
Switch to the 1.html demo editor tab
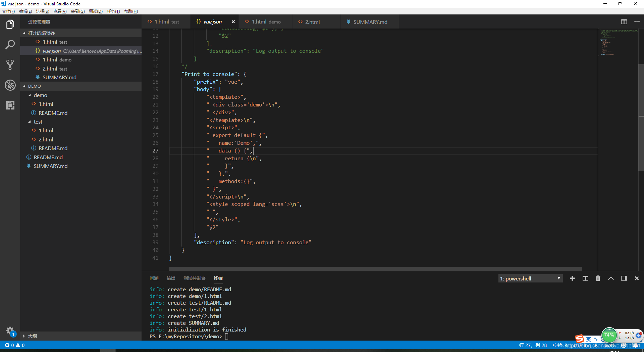(266, 22)
